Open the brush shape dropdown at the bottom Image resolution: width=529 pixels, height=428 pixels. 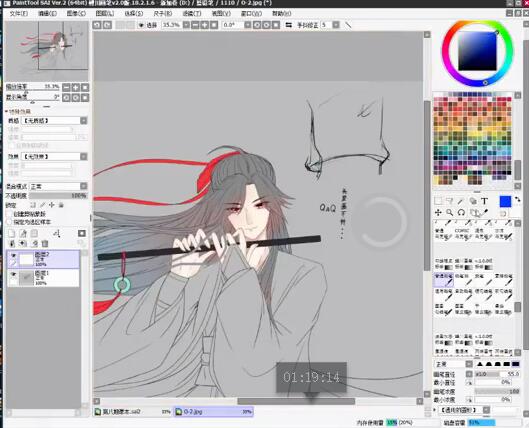pyautogui.click(x=486, y=410)
